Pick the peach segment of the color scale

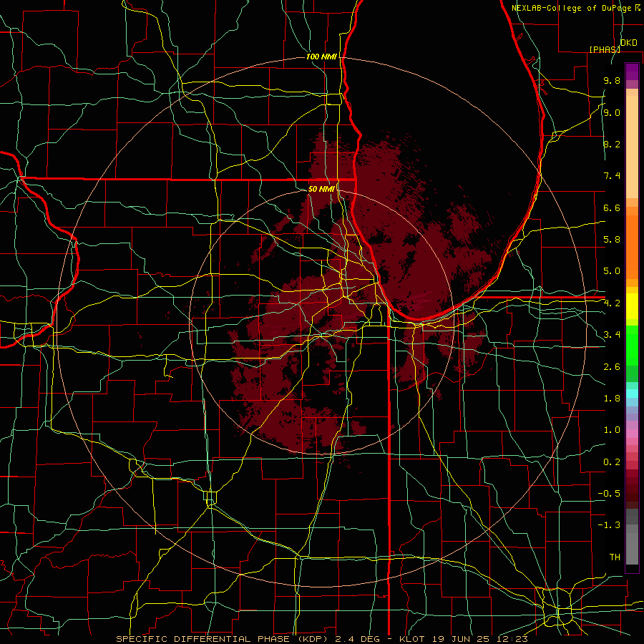tap(632, 147)
